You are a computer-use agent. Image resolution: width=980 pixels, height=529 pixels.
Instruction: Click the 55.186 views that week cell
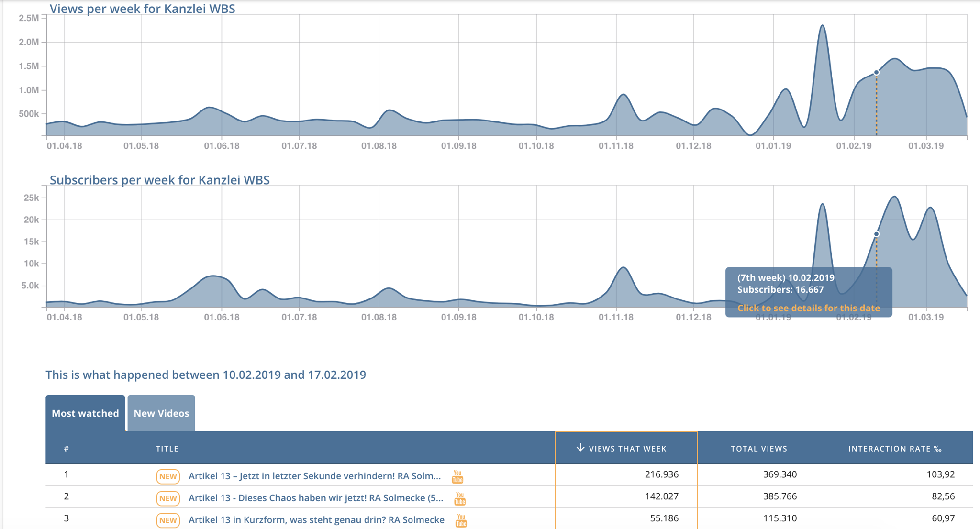point(664,518)
